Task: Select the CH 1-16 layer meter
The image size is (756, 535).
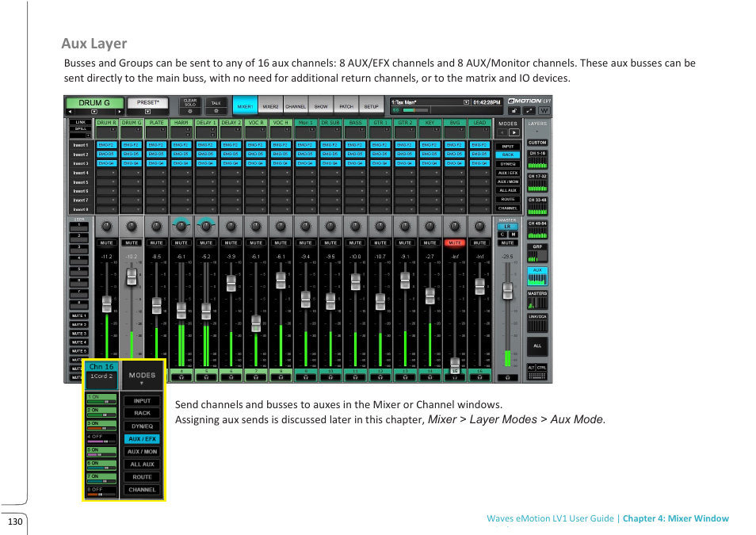Action: 537,160
